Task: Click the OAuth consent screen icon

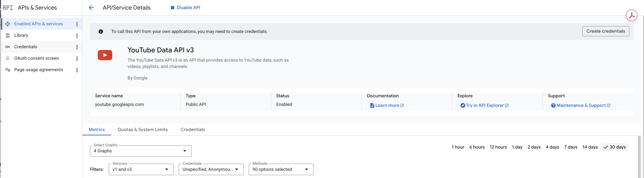Action: click(8, 58)
